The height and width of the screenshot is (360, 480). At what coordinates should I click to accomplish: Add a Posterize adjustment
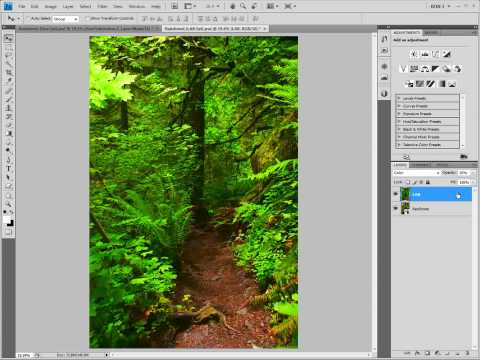pyautogui.click(x=420, y=84)
